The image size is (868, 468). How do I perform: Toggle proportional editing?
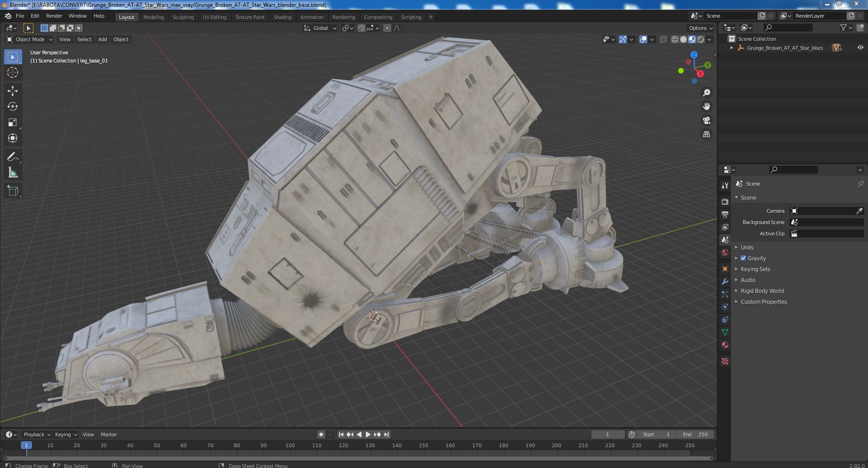point(387,28)
